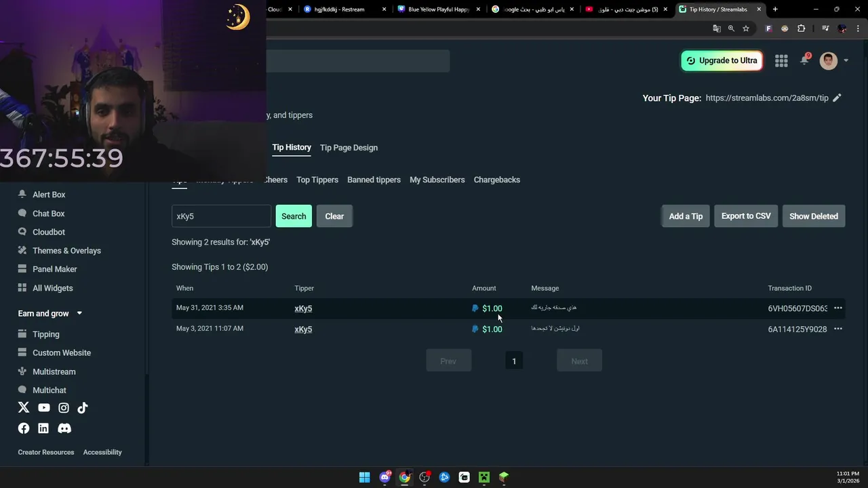868x488 pixels.
Task: Click PayPal icon on May 31 tip
Action: (475, 308)
